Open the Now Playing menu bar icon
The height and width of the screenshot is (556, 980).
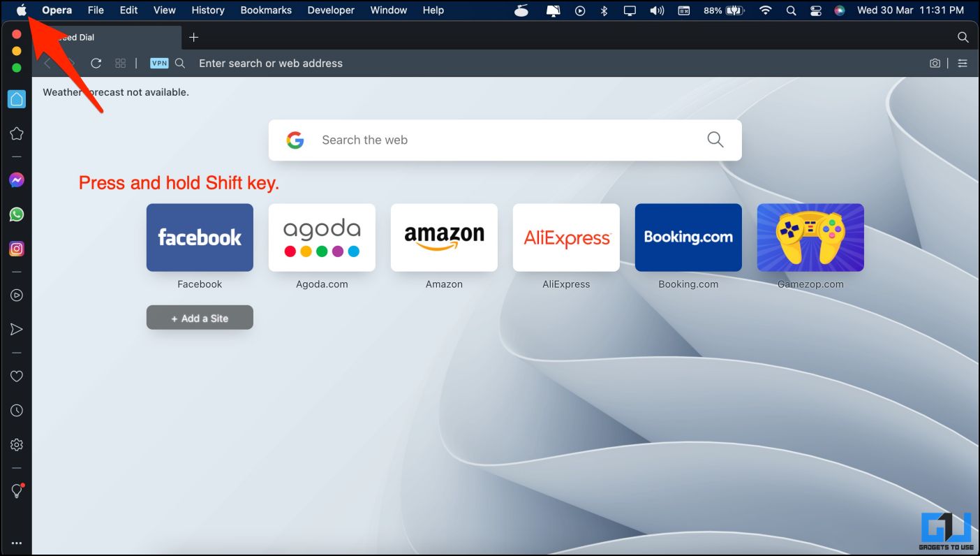pyautogui.click(x=580, y=10)
